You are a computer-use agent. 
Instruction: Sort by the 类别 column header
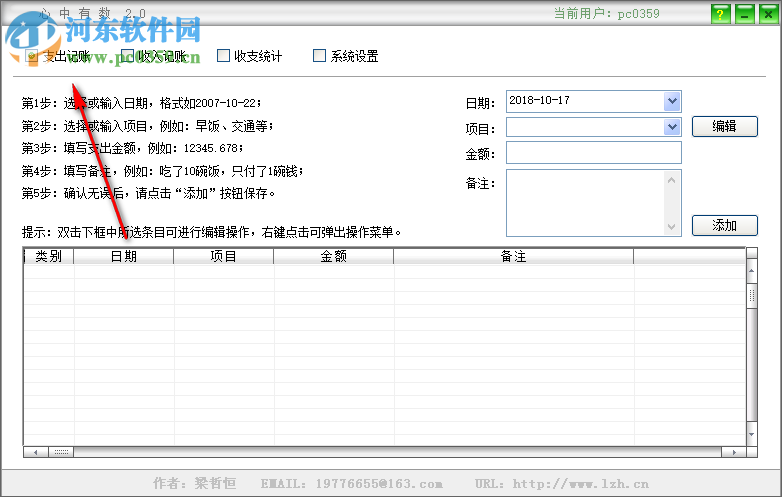pos(49,256)
